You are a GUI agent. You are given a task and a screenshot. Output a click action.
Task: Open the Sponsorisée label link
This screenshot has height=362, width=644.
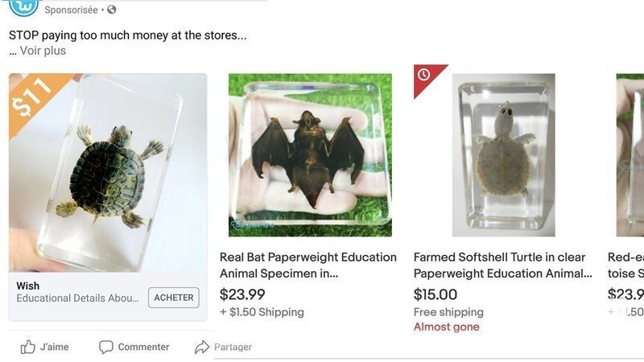(71, 10)
